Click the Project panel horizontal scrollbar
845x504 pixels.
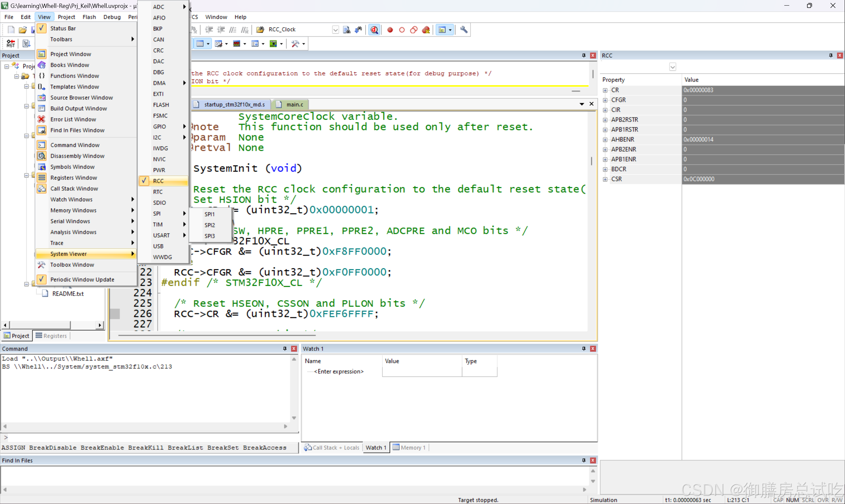52,325
